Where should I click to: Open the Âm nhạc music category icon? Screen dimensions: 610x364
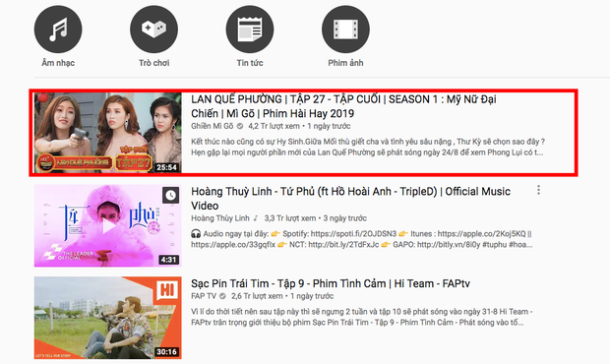(58, 30)
